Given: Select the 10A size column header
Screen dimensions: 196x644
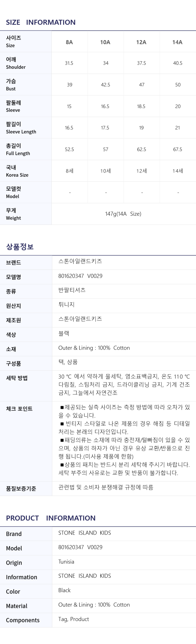Looking at the screenshot, I should (x=105, y=42).
